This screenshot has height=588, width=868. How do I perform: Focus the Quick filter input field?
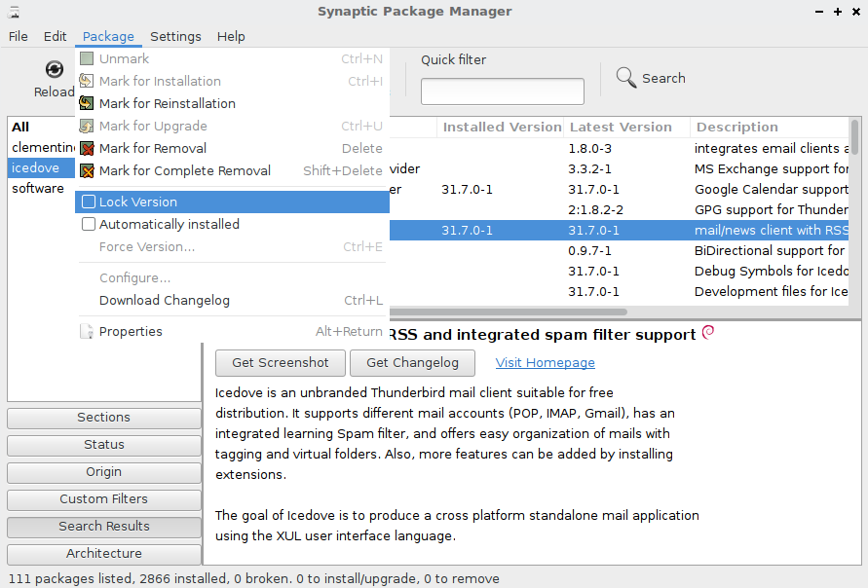click(x=502, y=92)
